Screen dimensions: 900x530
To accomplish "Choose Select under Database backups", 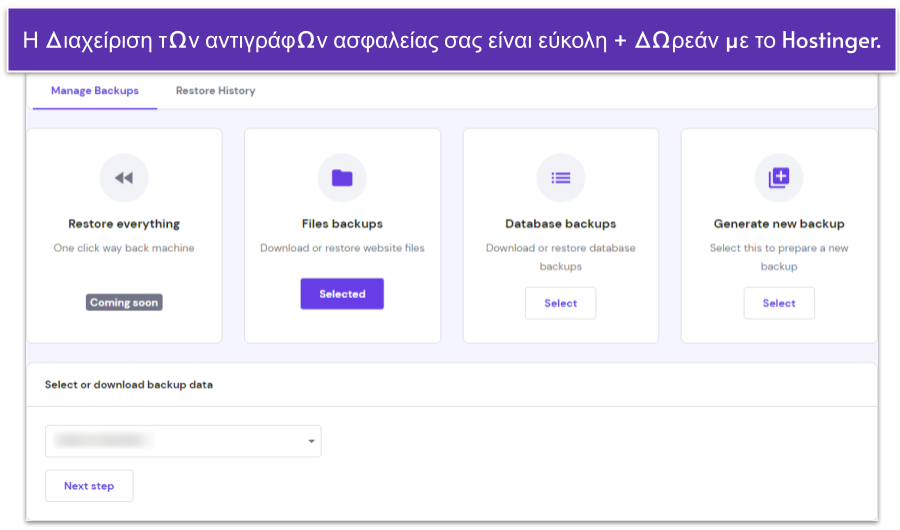I will click(x=560, y=303).
